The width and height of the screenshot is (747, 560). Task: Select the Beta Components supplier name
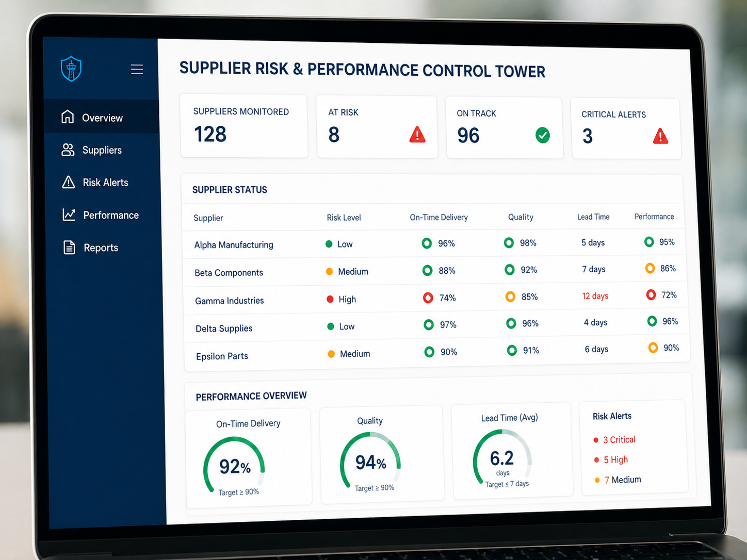[x=229, y=273]
